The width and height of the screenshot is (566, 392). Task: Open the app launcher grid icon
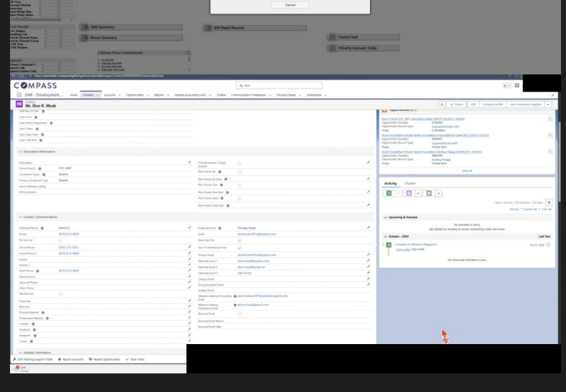(x=17, y=94)
